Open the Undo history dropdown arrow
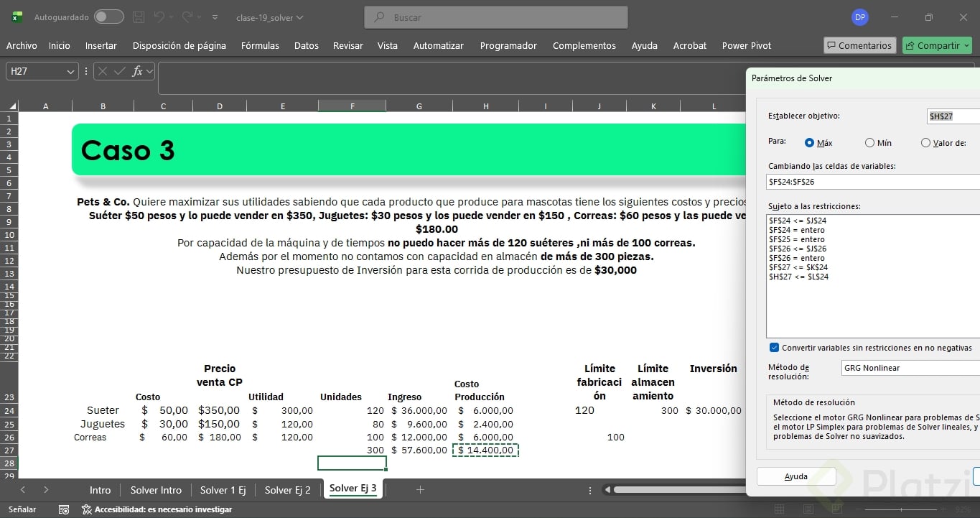Screen dimensions: 980x518 point(172,17)
